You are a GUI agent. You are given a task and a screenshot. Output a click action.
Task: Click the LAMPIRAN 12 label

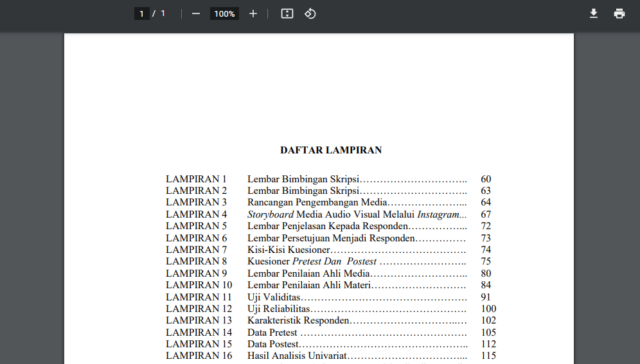[199, 309]
